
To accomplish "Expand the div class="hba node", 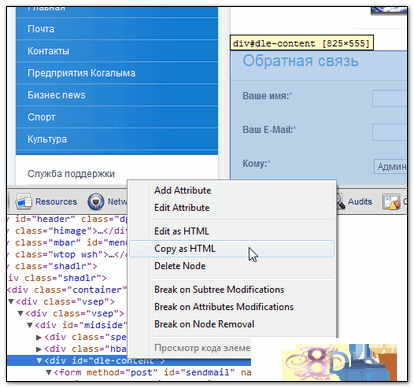I will tap(39, 349).
